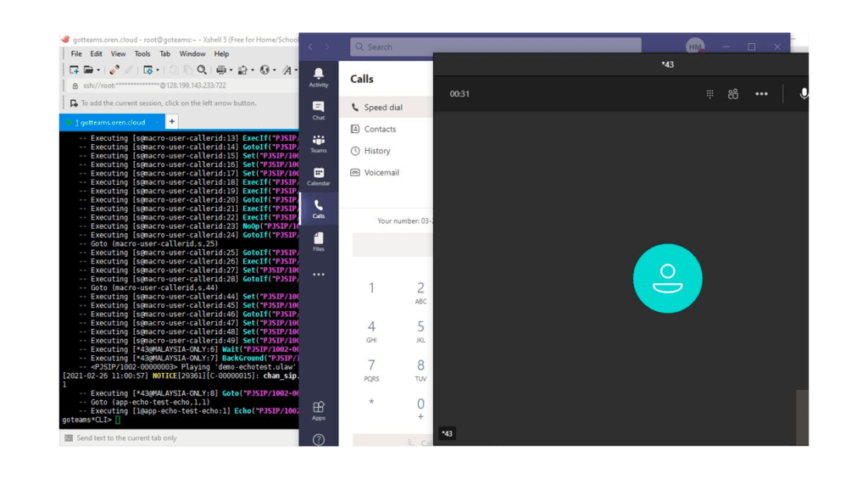Expand the open folder dropdown arrow in Xshell
Screen dimensions: 868x479
(98, 70)
